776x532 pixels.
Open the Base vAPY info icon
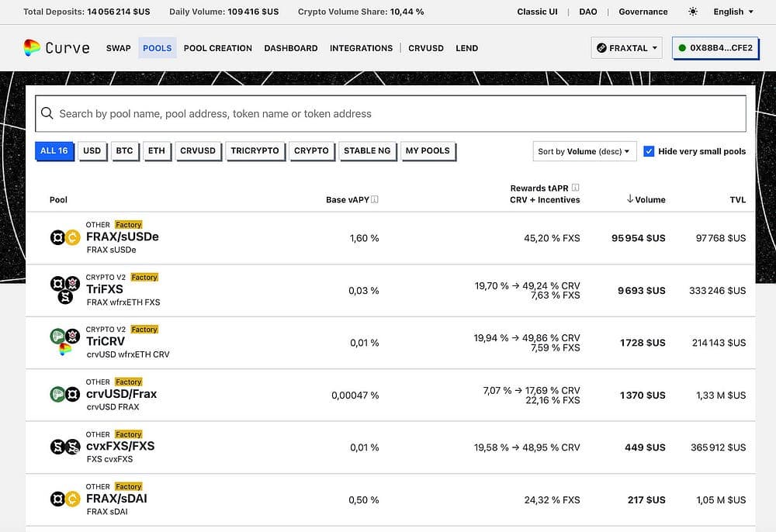(375, 199)
